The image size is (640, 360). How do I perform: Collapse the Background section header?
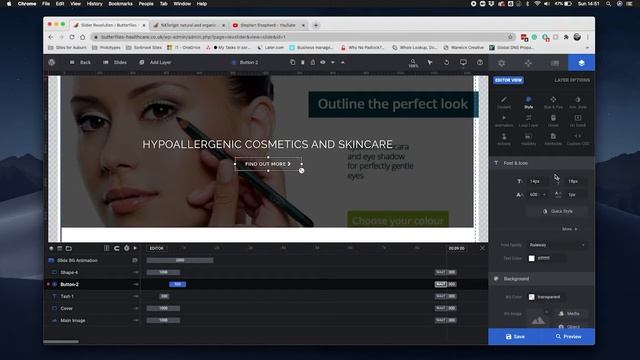(x=541, y=279)
